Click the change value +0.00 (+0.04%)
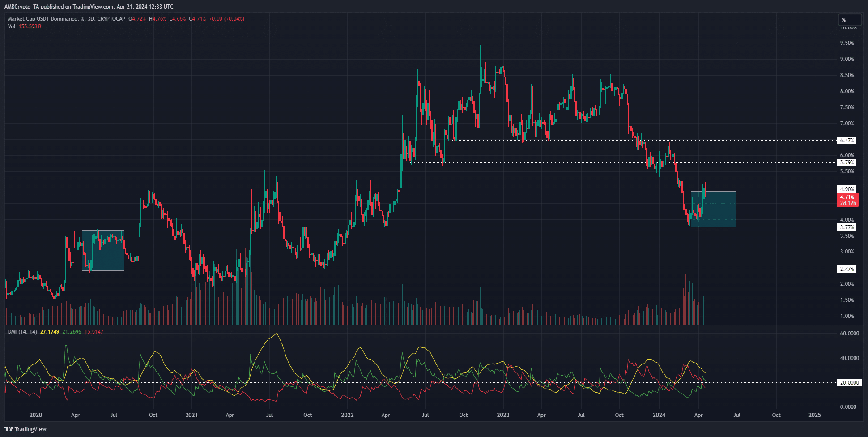Viewport: 868px width, 437px height. point(226,19)
